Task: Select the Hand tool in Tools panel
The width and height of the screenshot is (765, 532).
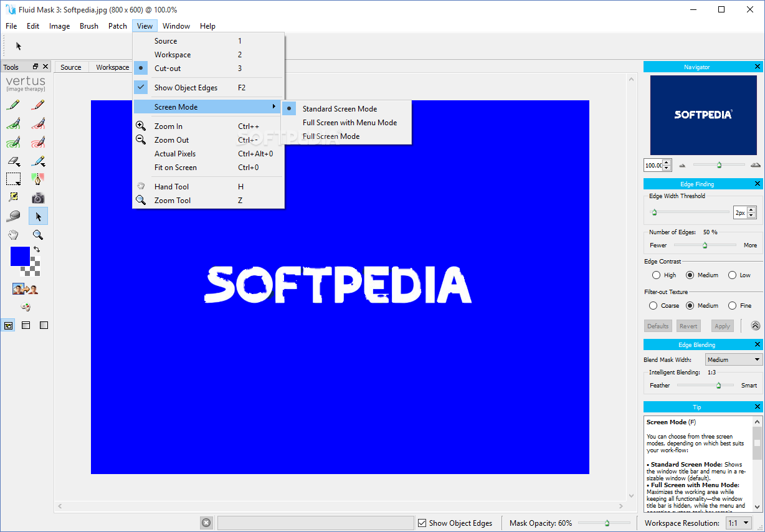Action: 13,235
